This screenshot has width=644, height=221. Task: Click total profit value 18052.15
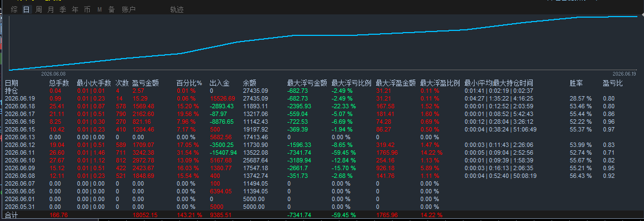pos(145,215)
